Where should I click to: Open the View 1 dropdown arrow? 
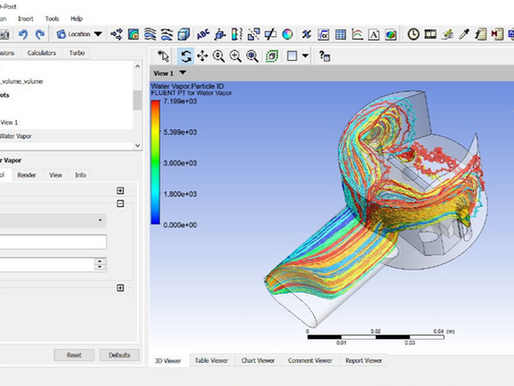tap(183, 73)
